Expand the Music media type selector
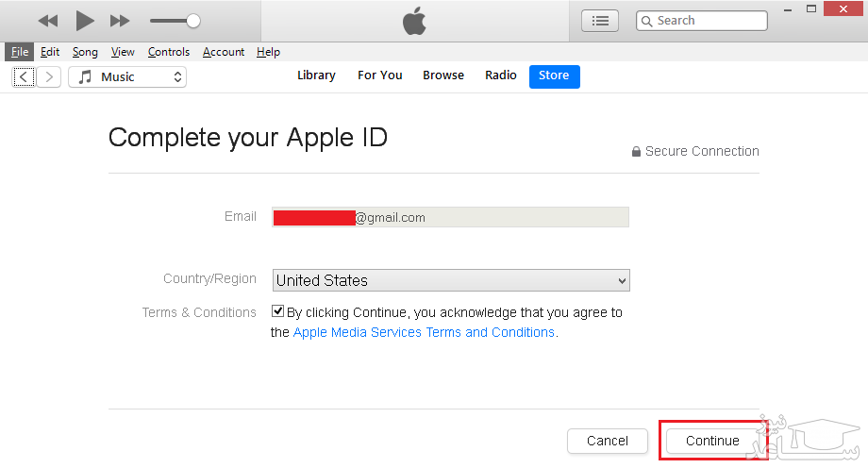Viewport: 868px width, 468px height. click(127, 77)
